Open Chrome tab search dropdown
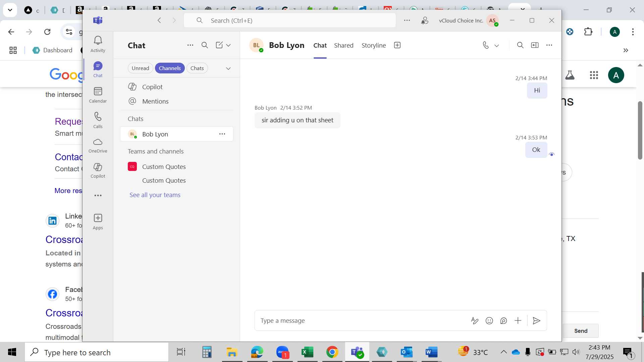644x362 pixels. click(10, 10)
